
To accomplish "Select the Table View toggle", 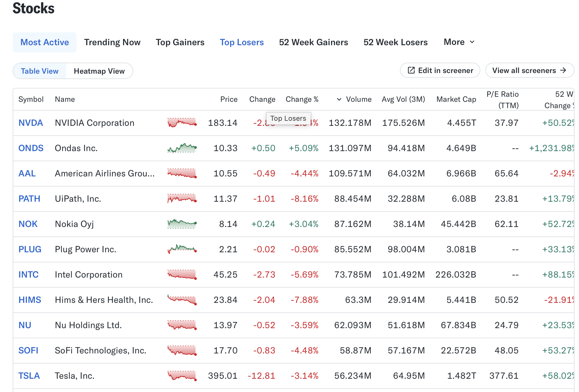I will tap(40, 71).
